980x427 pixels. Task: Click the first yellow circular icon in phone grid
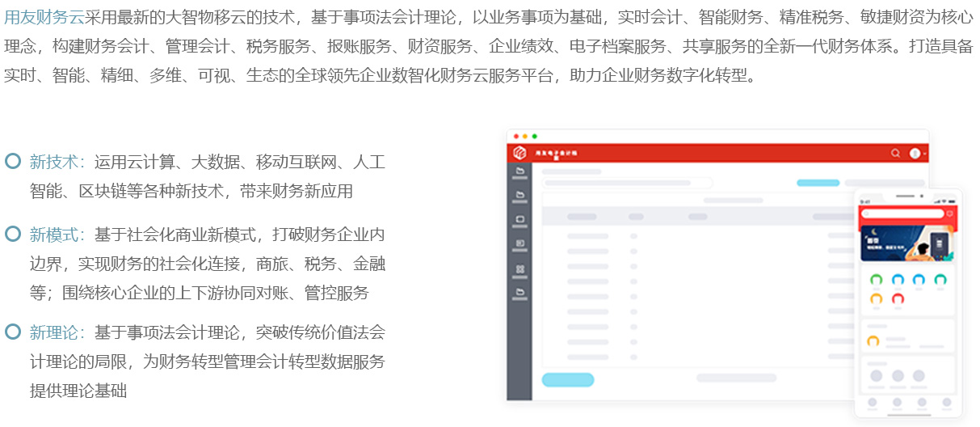click(876, 298)
